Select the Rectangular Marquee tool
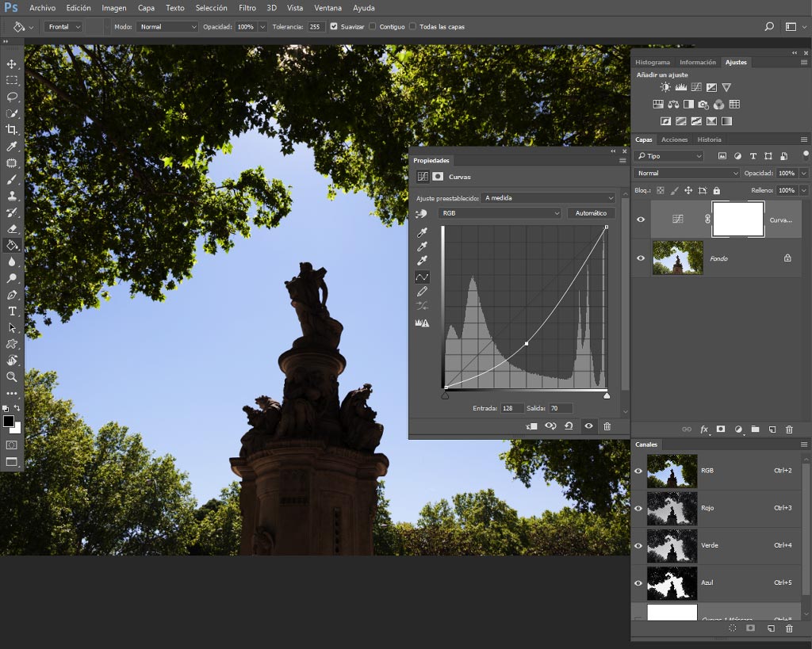 click(x=11, y=81)
